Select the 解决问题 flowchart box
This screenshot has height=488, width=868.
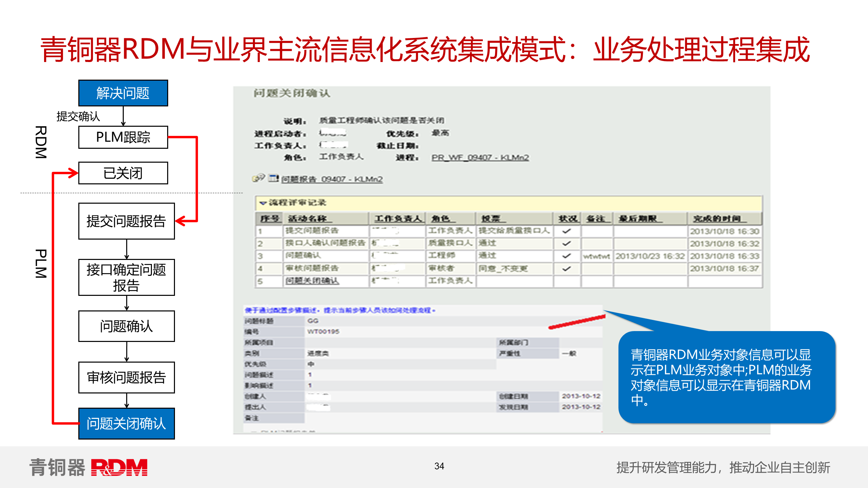(123, 93)
